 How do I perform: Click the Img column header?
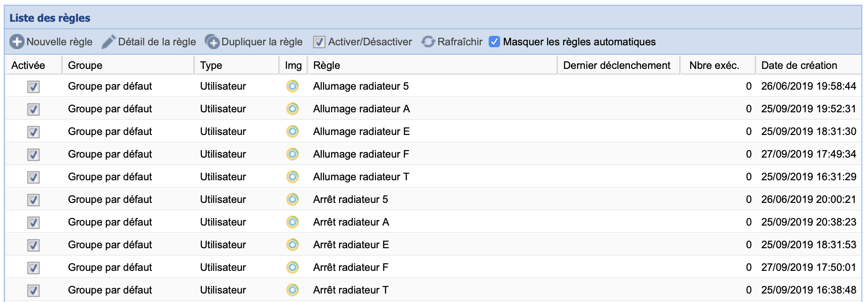click(x=293, y=65)
